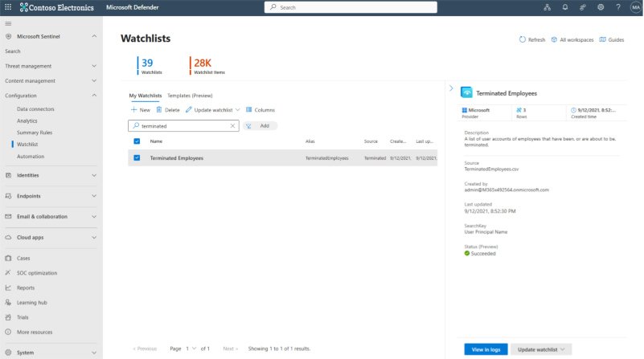Click the Cases sidebar icon

tap(8, 258)
